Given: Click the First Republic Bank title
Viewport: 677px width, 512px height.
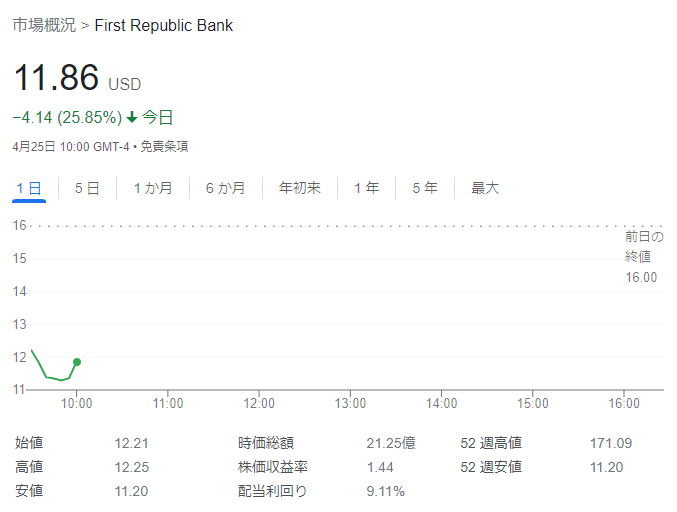Looking at the screenshot, I should [164, 25].
